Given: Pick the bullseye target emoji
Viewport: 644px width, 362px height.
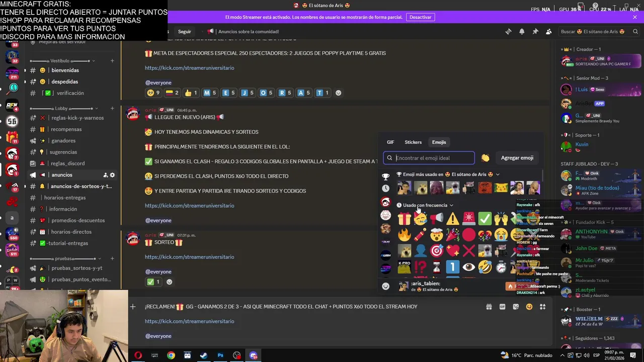Looking at the screenshot, I should [436, 250].
